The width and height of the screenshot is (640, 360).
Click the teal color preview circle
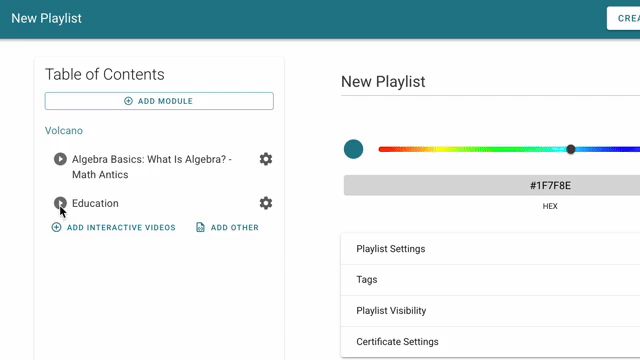click(353, 149)
